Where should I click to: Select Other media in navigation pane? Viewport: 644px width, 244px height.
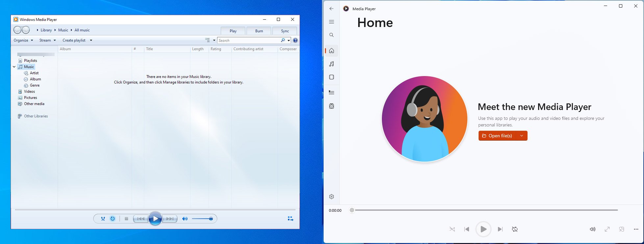pos(34,104)
